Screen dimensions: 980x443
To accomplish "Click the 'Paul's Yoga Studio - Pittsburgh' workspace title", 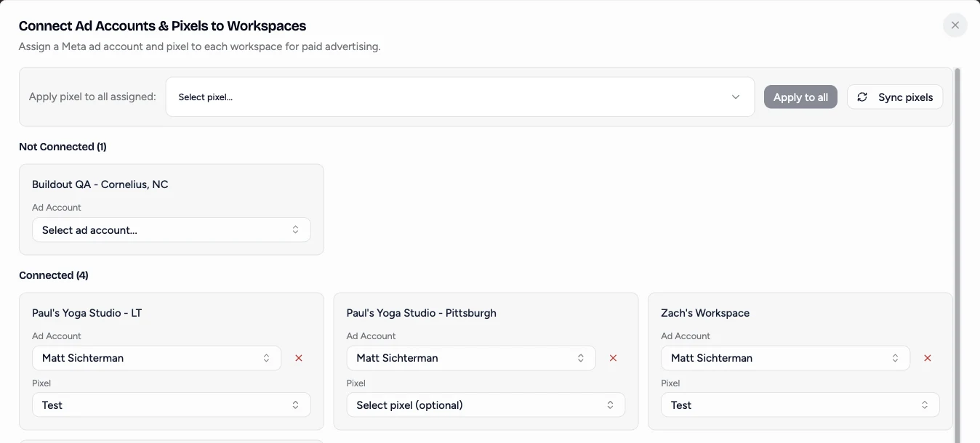I will tap(422, 313).
